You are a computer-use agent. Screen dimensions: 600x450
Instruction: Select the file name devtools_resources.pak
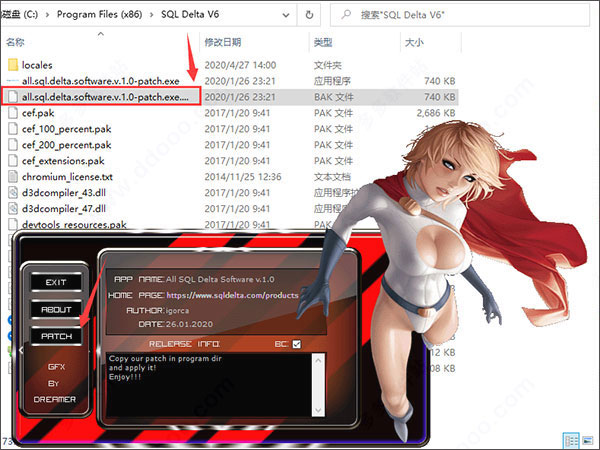click(74, 225)
